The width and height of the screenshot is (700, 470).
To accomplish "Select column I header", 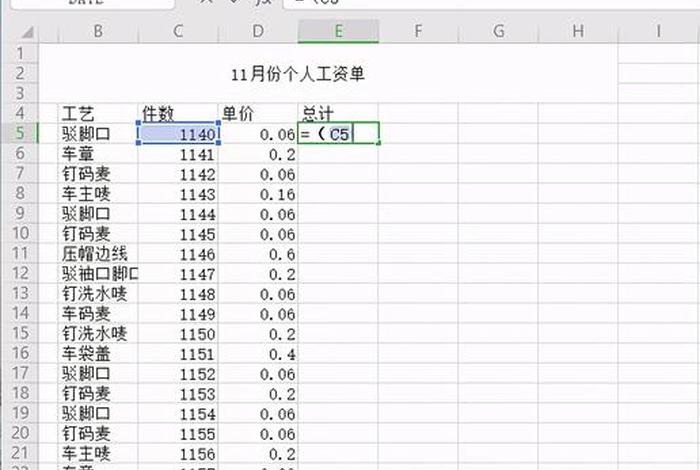I will point(658,31).
